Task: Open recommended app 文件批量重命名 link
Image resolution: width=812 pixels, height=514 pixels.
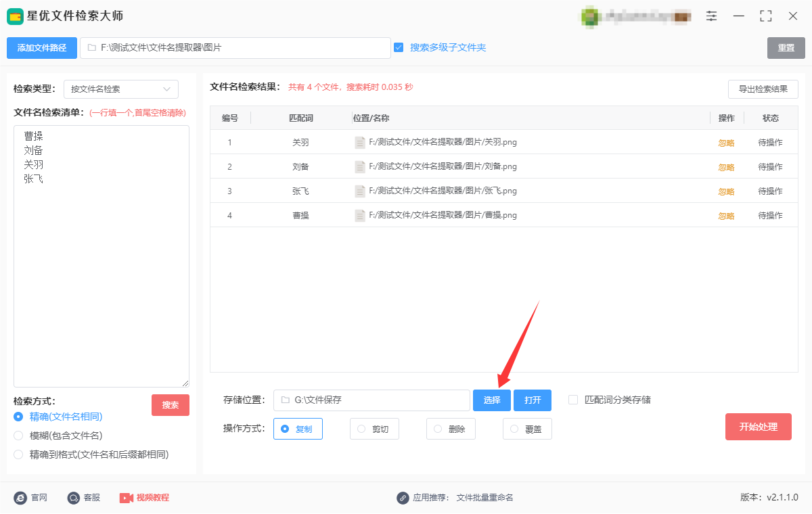Action: 485,498
